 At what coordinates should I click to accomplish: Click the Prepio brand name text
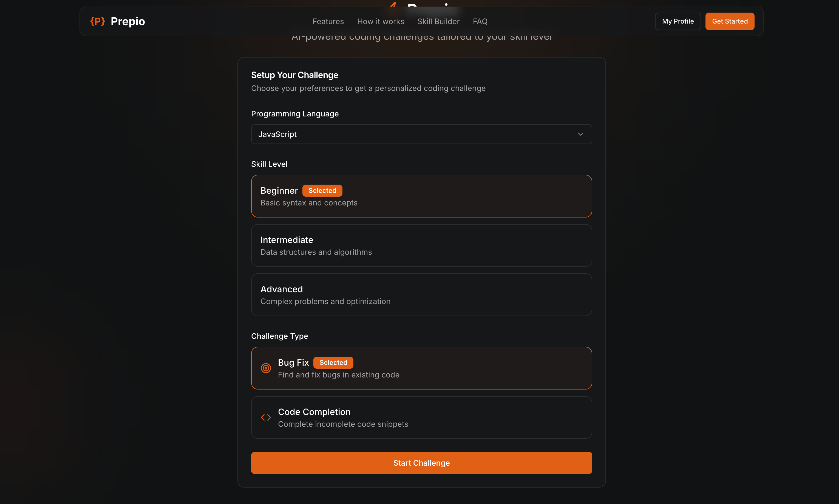128,21
